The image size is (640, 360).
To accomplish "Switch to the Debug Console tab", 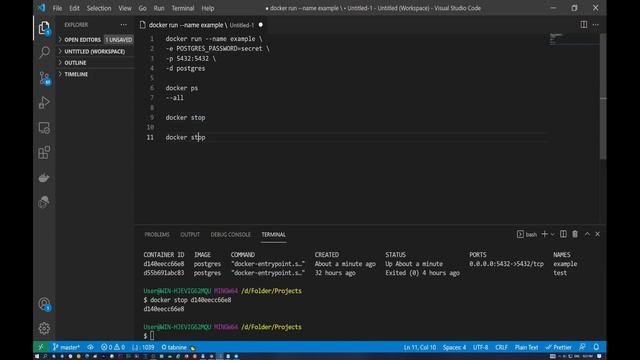I will [230, 234].
